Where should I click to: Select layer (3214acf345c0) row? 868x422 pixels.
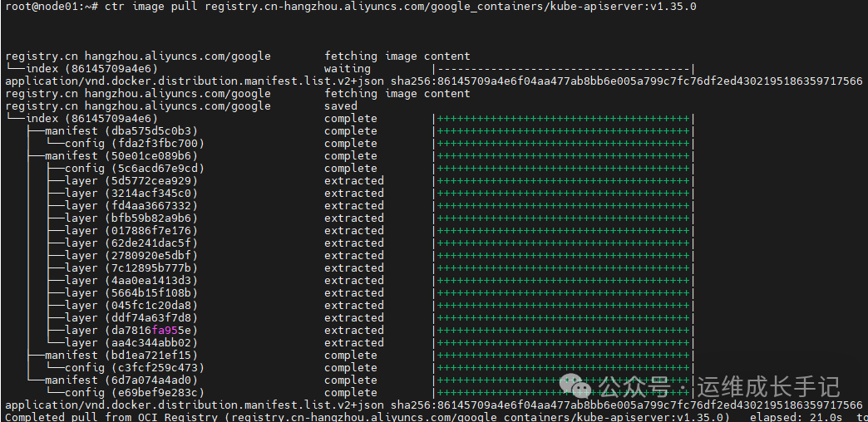point(370,193)
